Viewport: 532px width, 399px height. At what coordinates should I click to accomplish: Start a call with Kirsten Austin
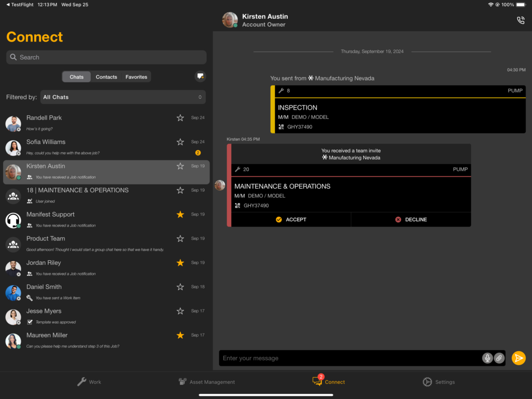click(x=521, y=20)
